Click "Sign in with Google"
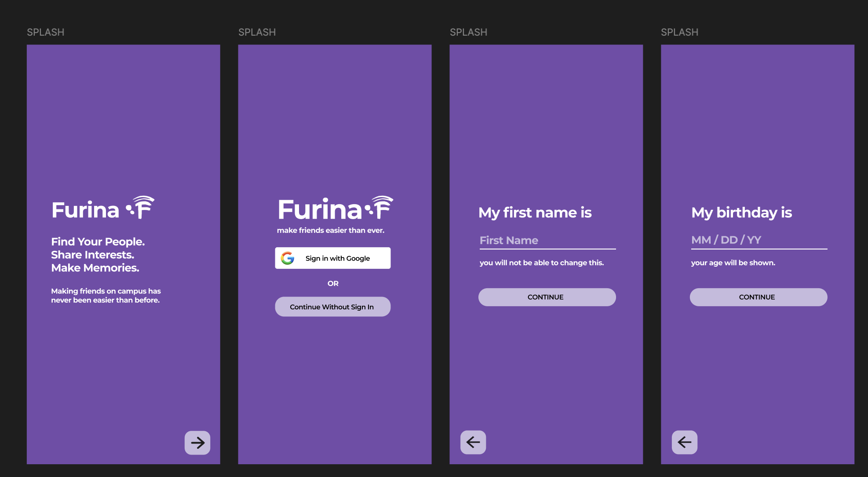Screen dimensions: 868x477 332,258
